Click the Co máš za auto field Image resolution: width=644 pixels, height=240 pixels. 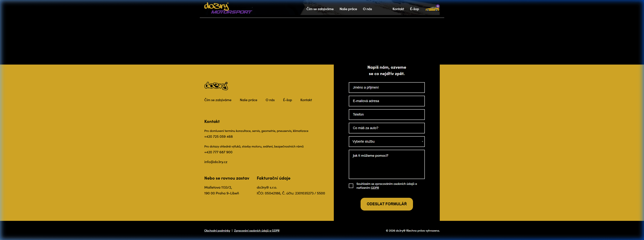(386, 128)
